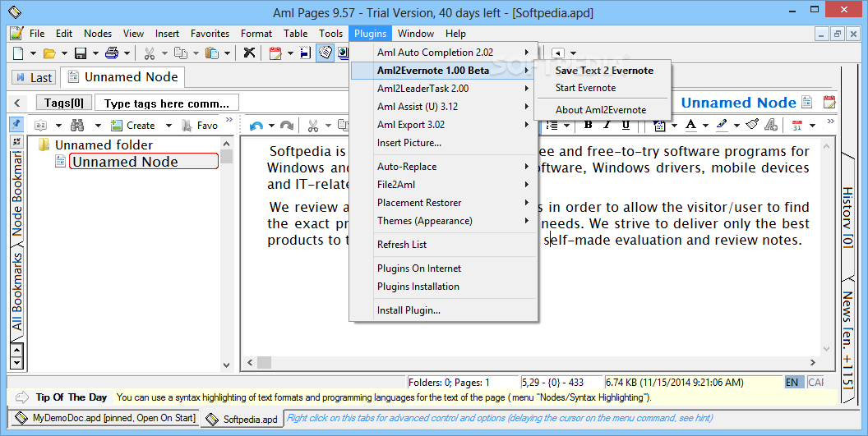Click in the Type tags here input field
The width and height of the screenshot is (868, 436).
tap(167, 103)
